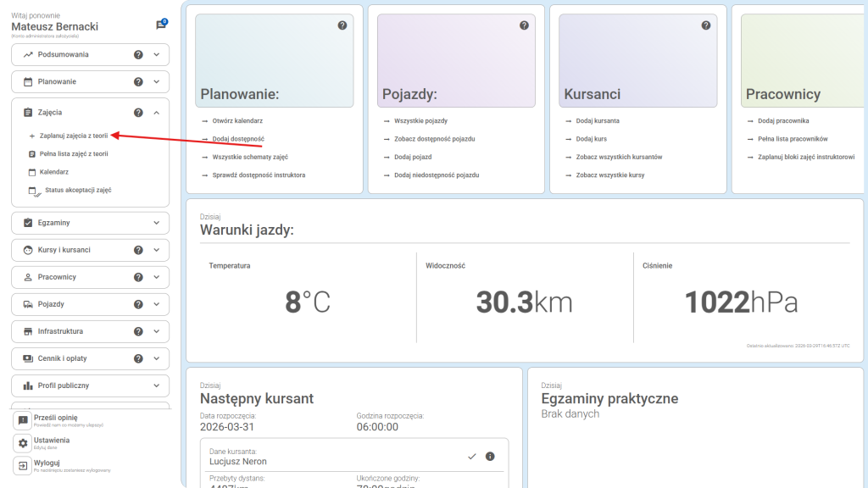Click the Ustawienia gear icon

(x=23, y=443)
